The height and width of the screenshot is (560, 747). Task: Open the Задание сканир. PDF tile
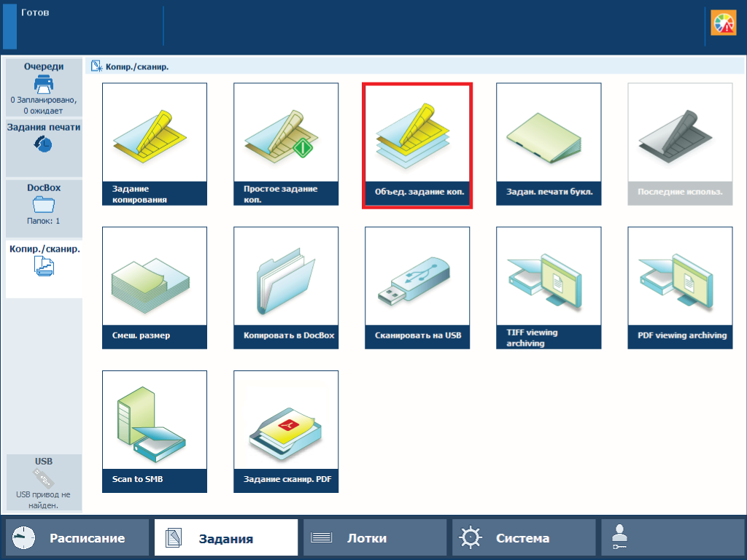tap(286, 432)
